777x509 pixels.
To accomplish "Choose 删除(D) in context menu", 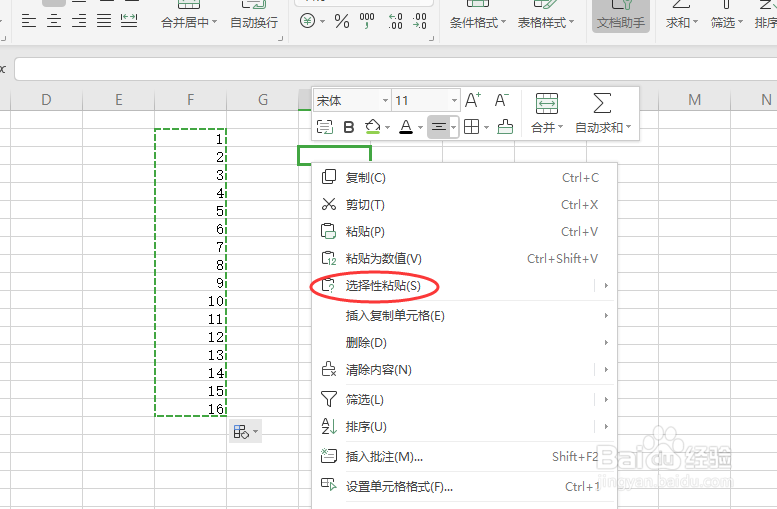I will coord(464,342).
